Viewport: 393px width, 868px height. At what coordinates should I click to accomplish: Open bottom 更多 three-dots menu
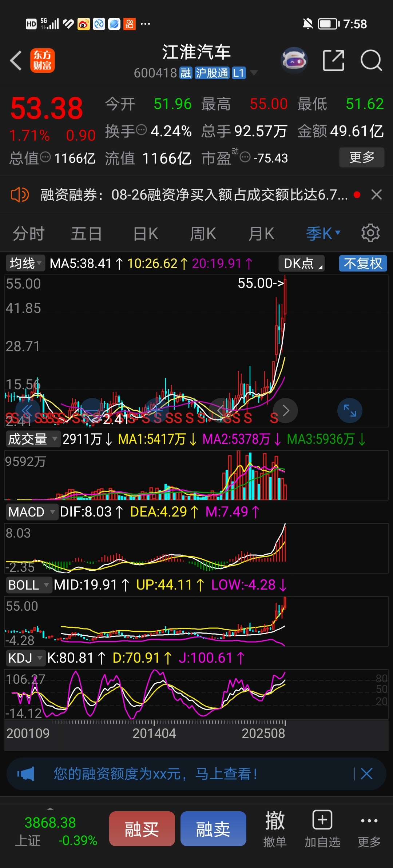[x=369, y=829]
